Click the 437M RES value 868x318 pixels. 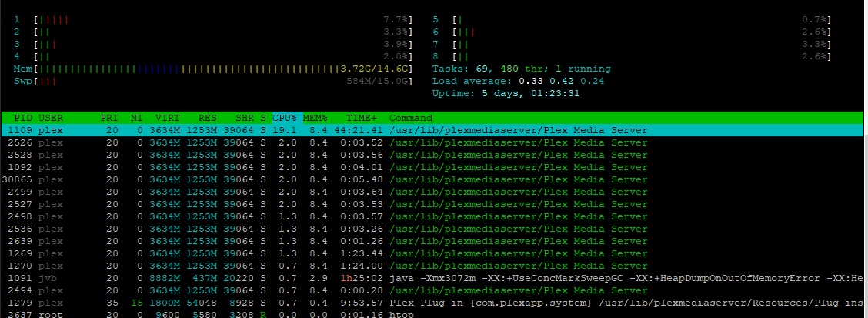coord(204,278)
